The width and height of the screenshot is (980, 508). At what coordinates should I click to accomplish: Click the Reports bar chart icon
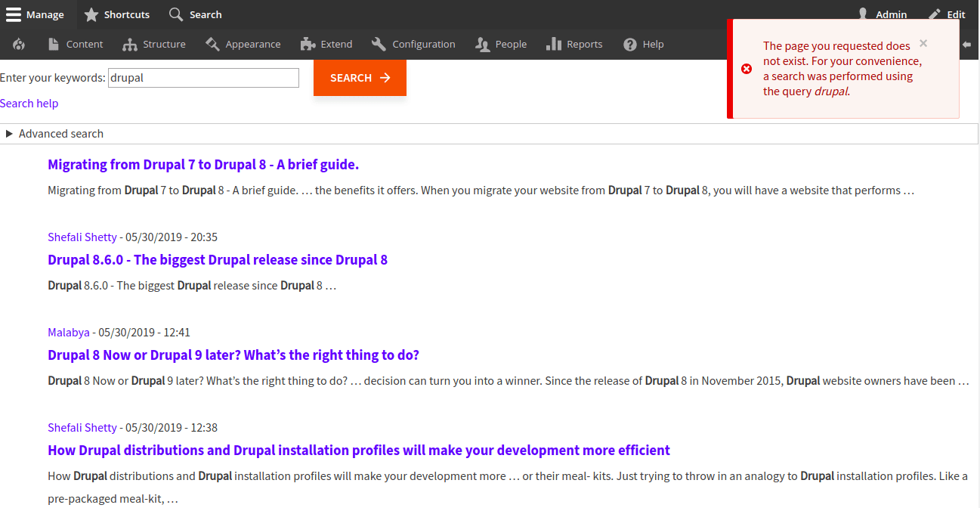pyautogui.click(x=553, y=45)
